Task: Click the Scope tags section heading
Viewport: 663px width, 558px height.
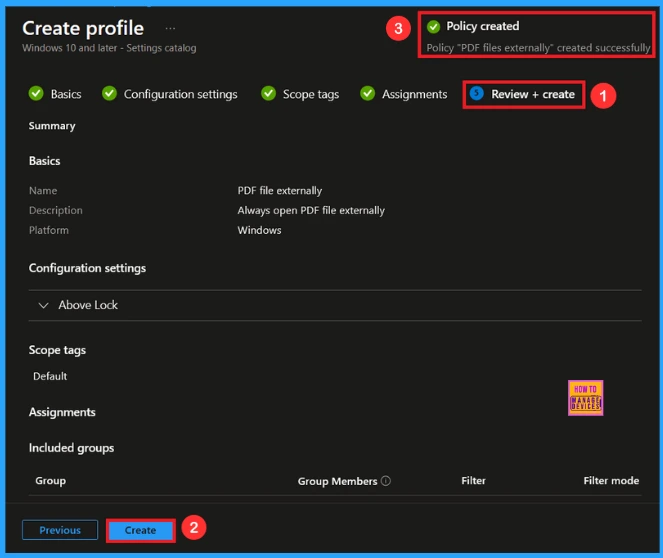Action: point(57,350)
